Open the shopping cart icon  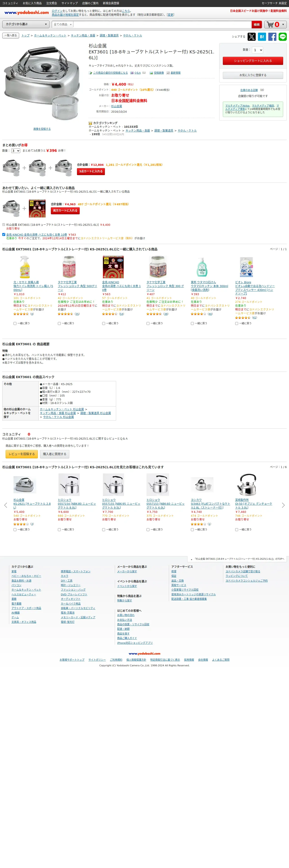[271, 24]
